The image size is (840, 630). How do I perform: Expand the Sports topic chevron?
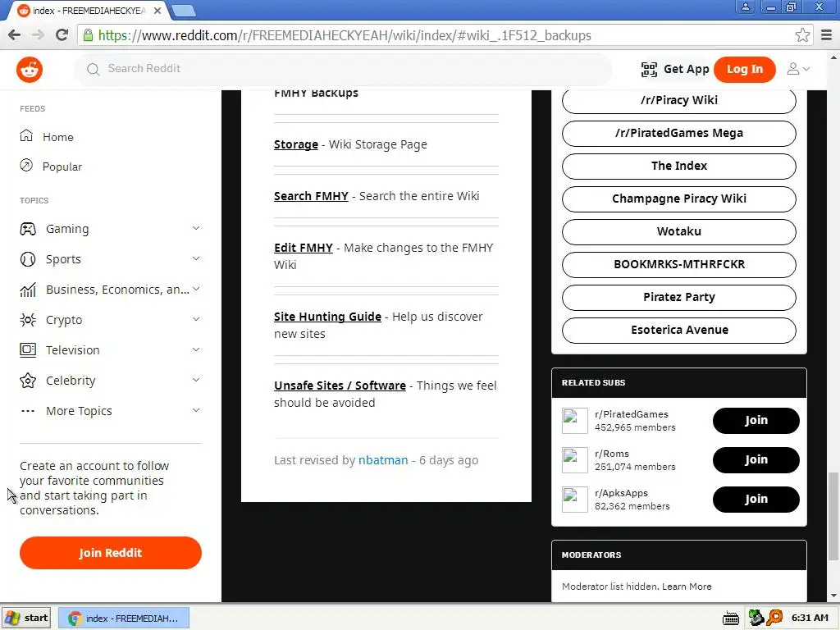[x=196, y=258]
